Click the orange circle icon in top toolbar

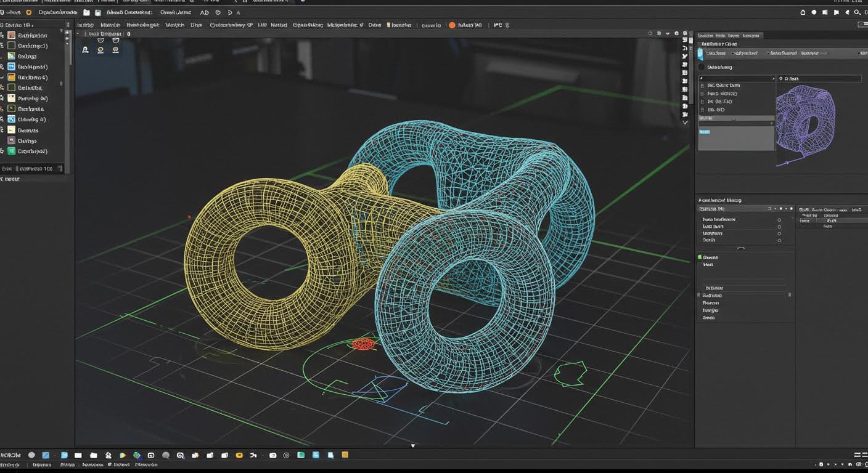tap(28, 12)
